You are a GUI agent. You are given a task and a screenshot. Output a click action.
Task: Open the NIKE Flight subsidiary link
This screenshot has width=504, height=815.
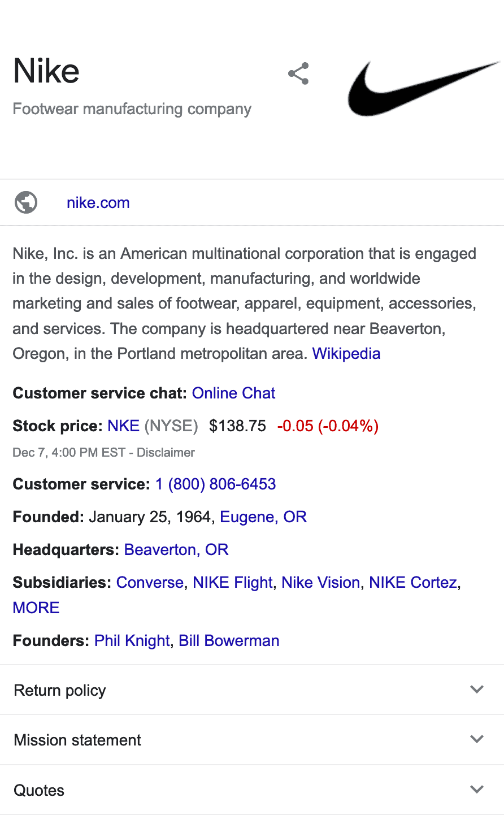tap(232, 582)
